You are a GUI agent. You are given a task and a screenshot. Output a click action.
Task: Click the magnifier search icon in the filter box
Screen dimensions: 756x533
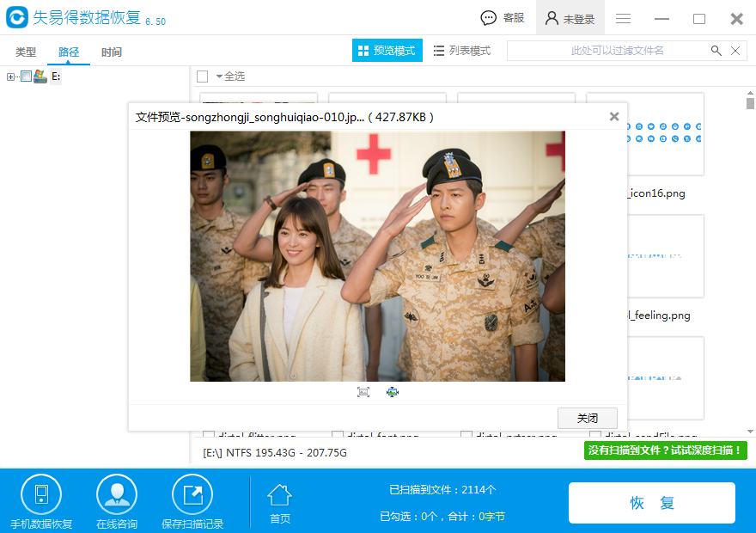(x=716, y=51)
